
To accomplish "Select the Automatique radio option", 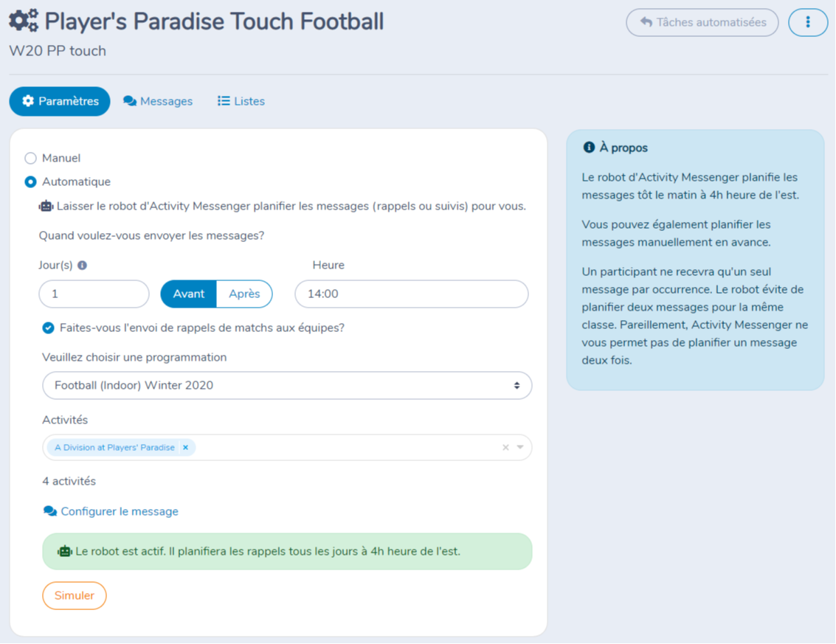I will click(x=30, y=181).
